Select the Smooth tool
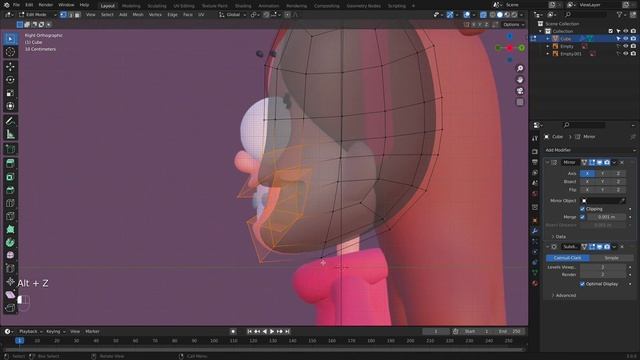Image resolution: width=640 pixels, height=360 pixels. 10,256
